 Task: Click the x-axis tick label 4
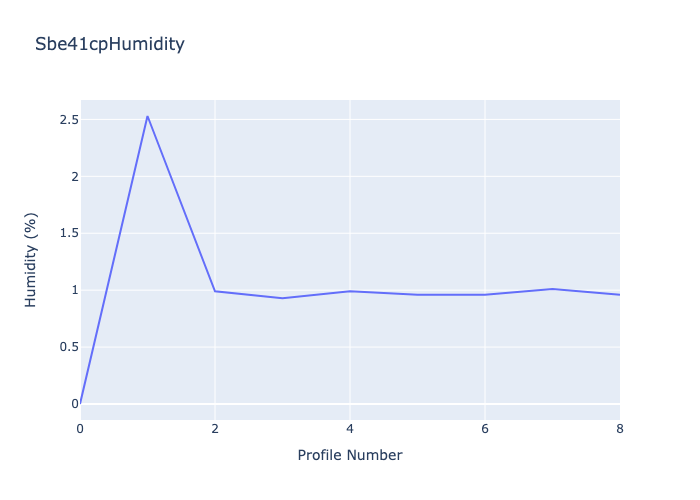click(x=350, y=428)
